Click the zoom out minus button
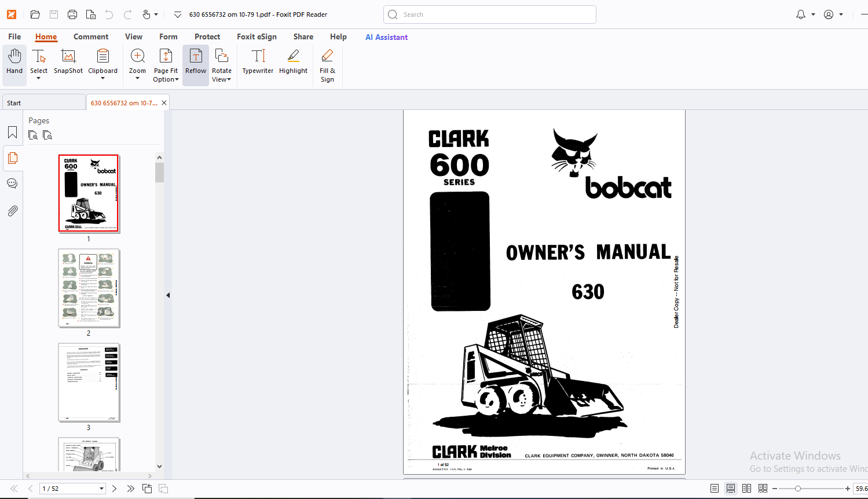This screenshot has width=868, height=499. pos(775,489)
